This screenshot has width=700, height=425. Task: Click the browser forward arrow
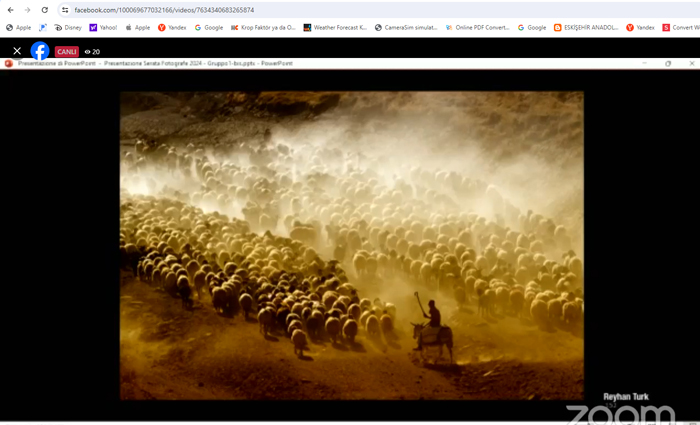27,10
